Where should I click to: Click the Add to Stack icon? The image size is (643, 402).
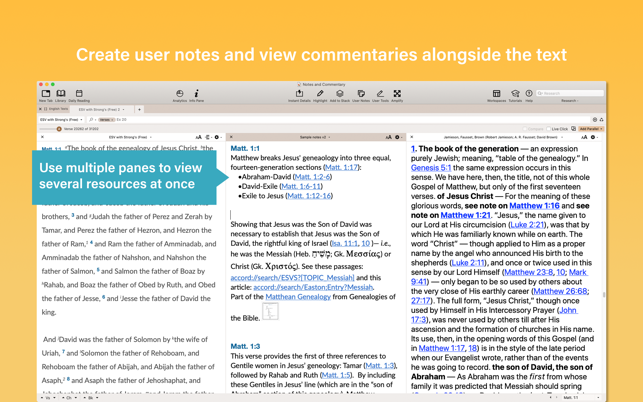[340, 94]
